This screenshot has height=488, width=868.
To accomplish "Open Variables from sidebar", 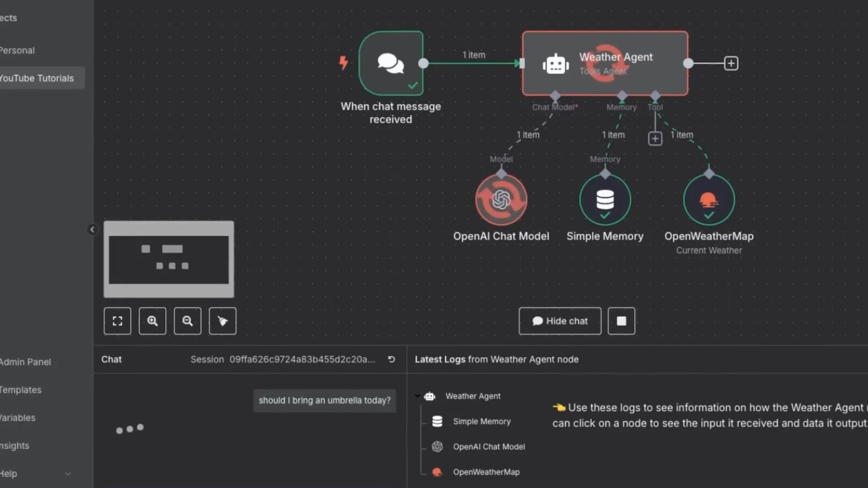I will 18,418.
